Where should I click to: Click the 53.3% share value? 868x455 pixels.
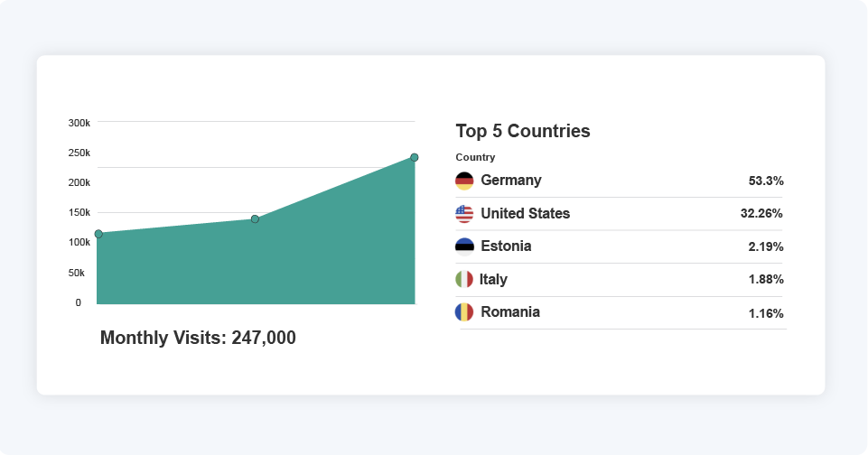[x=766, y=181]
